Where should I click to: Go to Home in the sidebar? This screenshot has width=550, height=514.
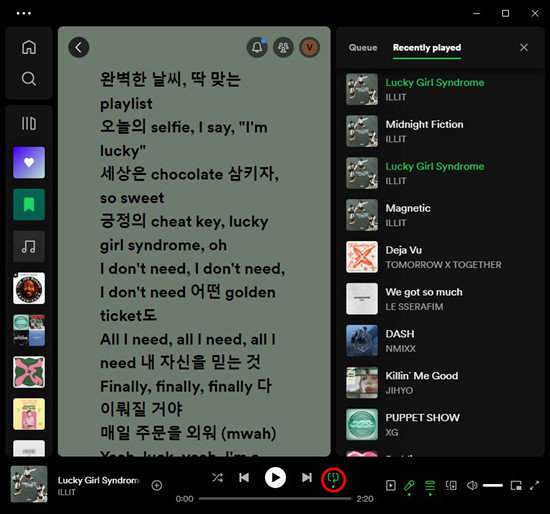(x=29, y=47)
